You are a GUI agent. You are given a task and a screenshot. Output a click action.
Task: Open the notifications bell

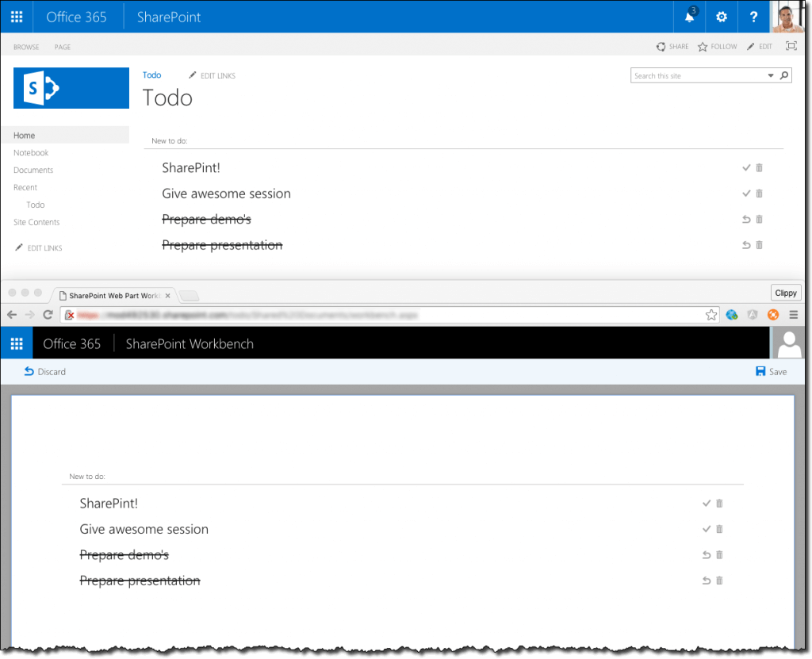point(689,16)
